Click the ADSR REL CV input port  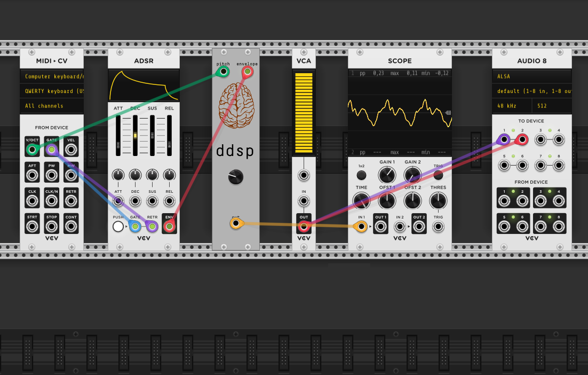(x=170, y=201)
